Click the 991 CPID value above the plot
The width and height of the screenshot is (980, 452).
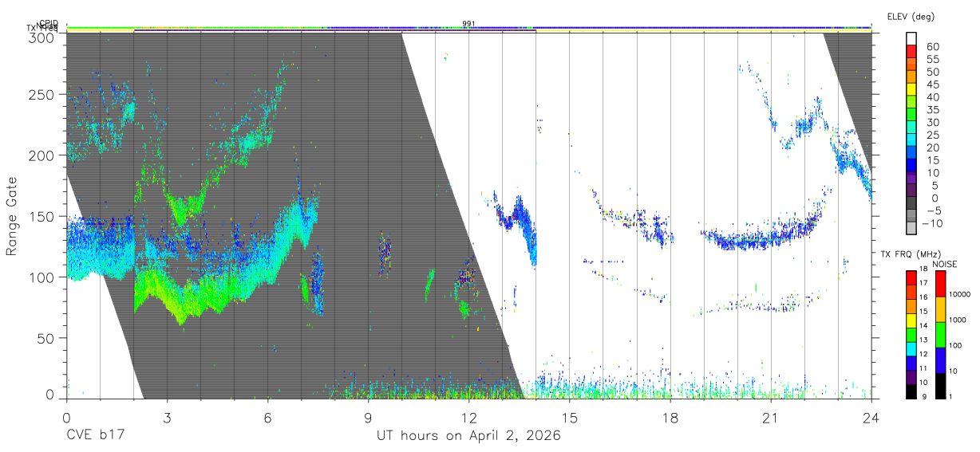coord(468,23)
